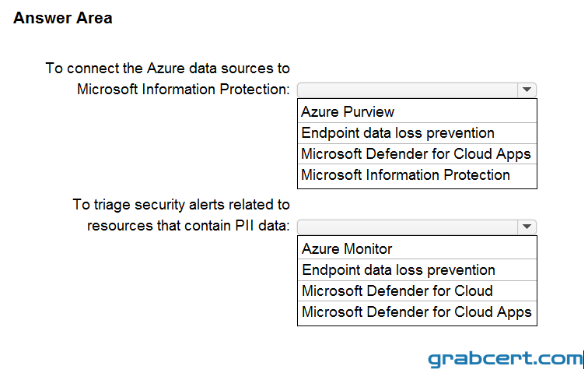Choose Endpoint data loss prevention in second list
The height and width of the screenshot is (373, 588).
tap(417, 269)
